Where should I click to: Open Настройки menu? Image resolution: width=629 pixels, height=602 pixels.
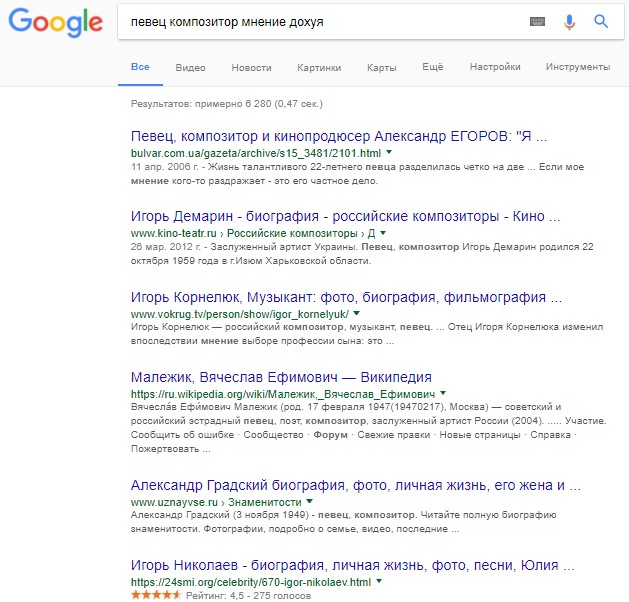pyautogui.click(x=495, y=67)
